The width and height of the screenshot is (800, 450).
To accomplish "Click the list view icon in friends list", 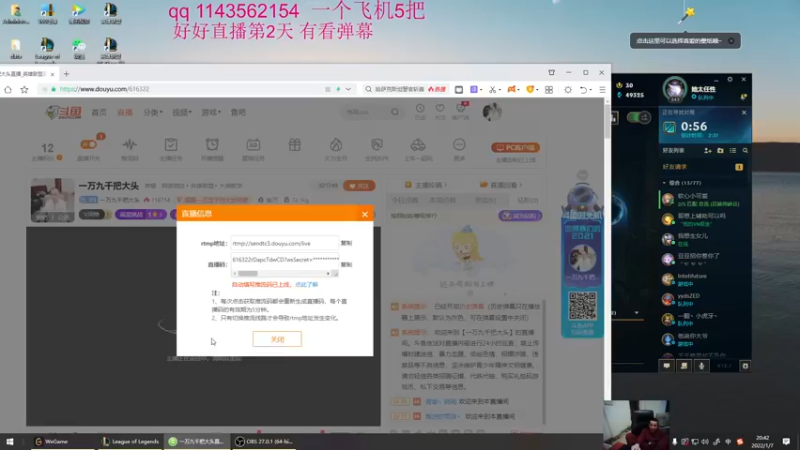I will pos(733,151).
